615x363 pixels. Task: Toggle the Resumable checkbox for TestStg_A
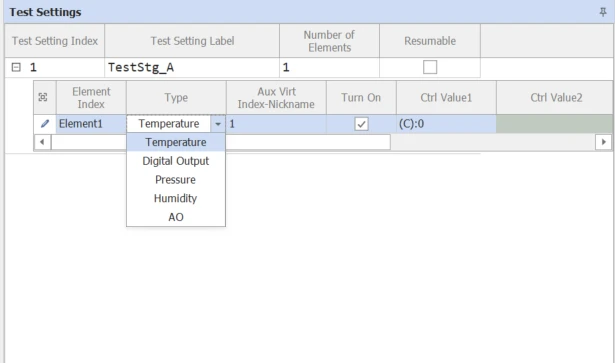[x=430, y=67]
